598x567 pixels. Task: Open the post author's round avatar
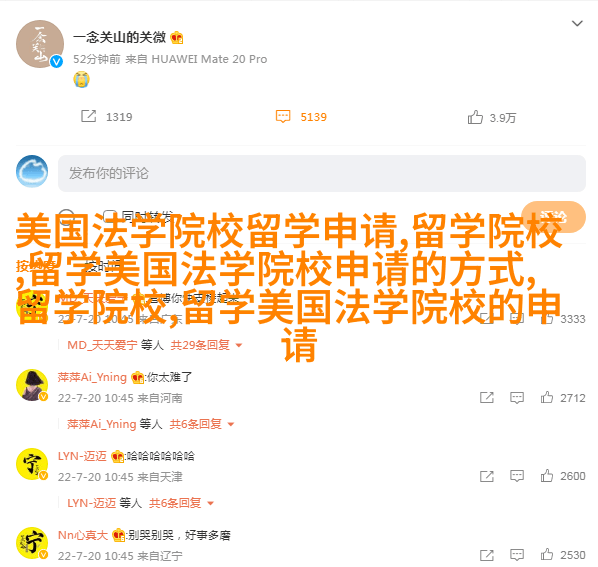point(40,44)
